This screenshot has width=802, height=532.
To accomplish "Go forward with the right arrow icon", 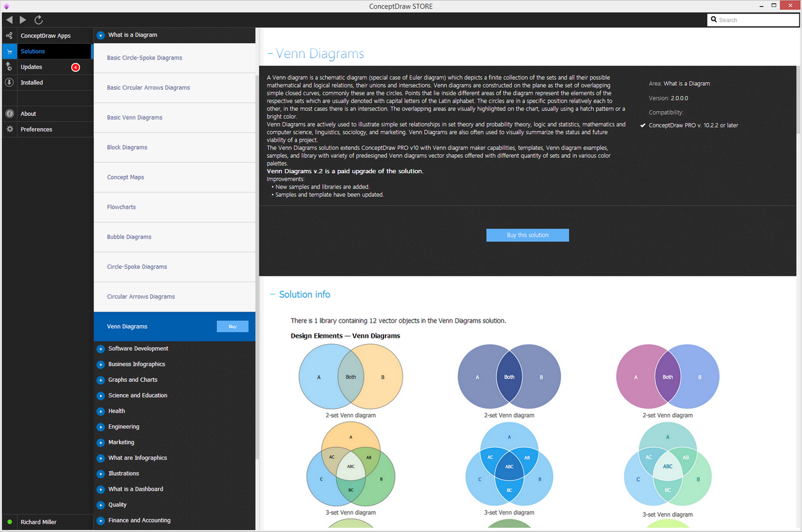I will tap(23, 20).
